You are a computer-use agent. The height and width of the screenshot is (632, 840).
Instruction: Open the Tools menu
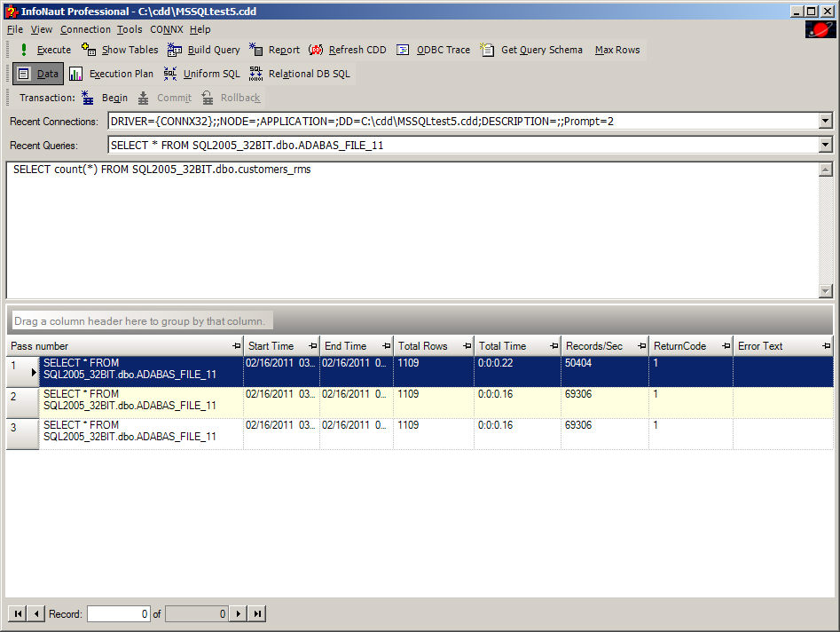click(130, 29)
